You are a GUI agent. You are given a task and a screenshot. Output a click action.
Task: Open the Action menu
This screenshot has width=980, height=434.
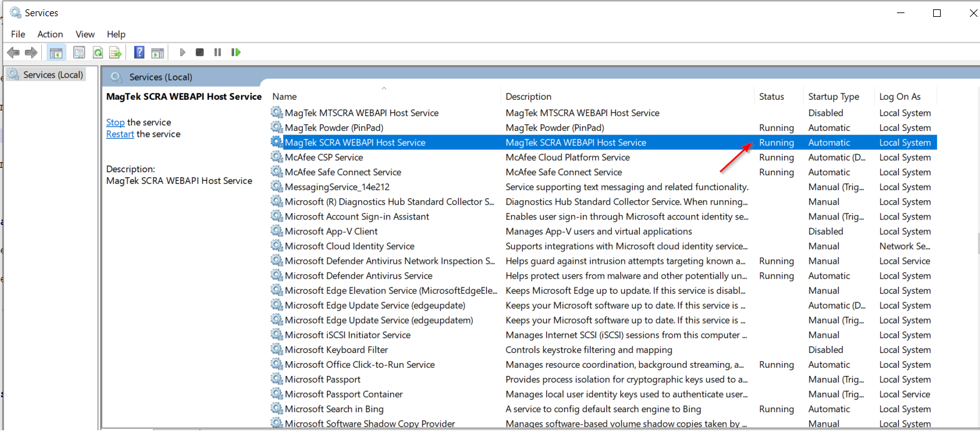50,34
